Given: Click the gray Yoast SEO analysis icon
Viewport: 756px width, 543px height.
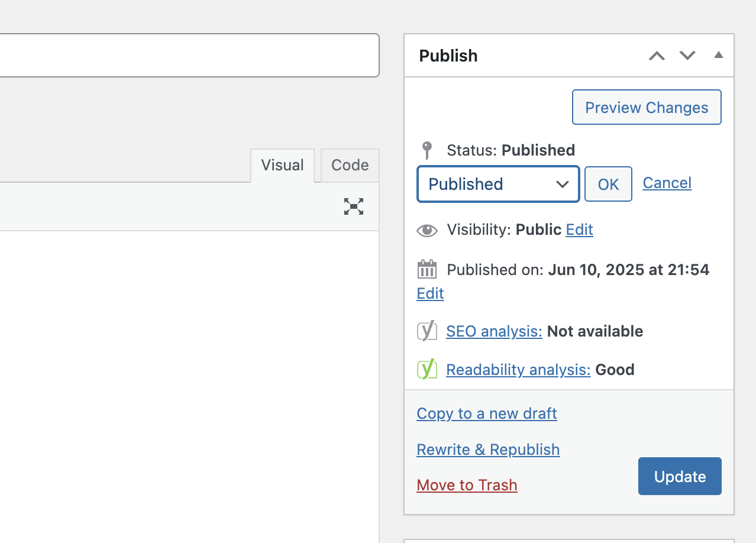Looking at the screenshot, I should [x=427, y=331].
